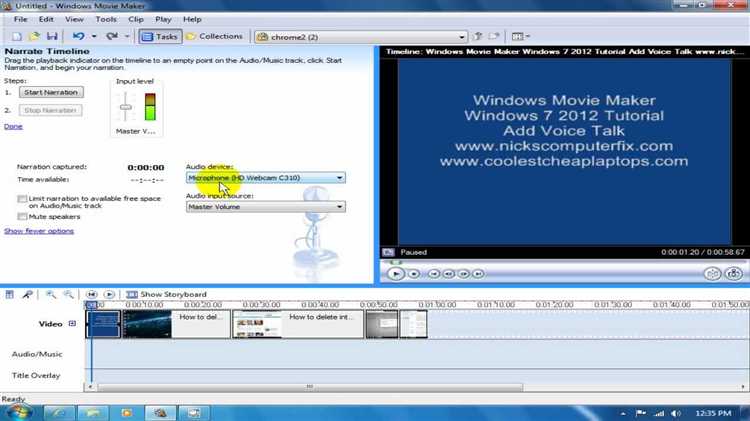Click the Show Storyboard button

(166, 294)
